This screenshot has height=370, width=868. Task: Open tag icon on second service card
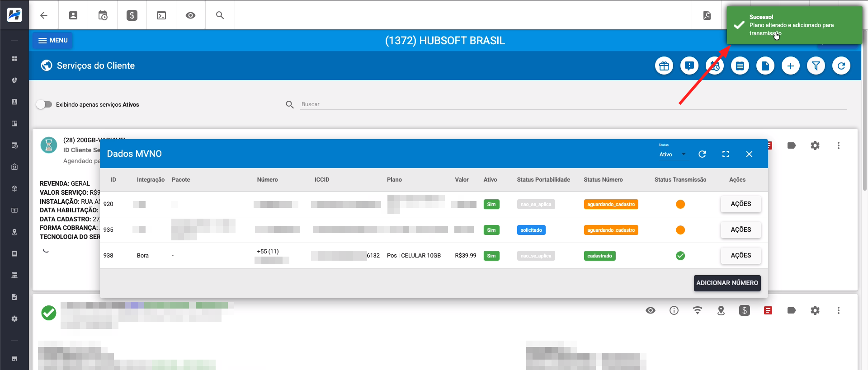(792, 310)
